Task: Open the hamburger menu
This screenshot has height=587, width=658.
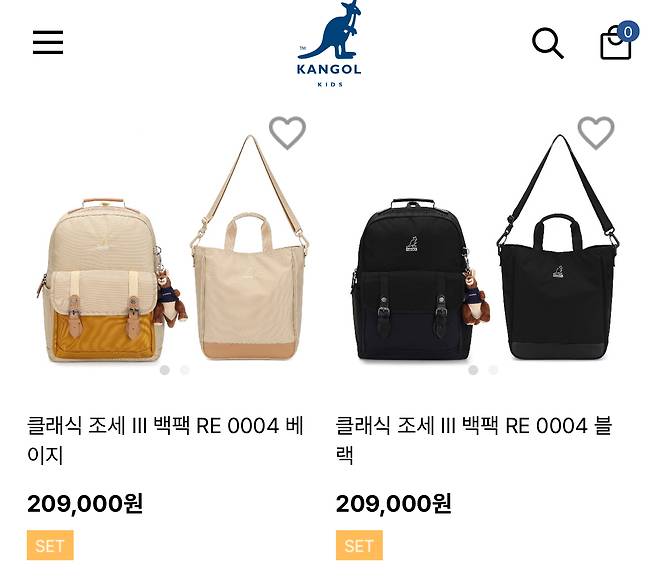Action: [x=48, y=42]
